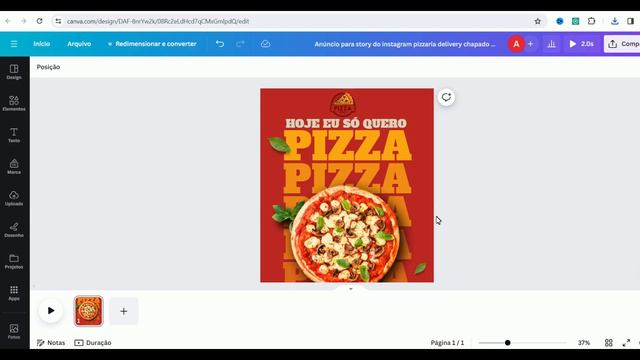Open the Elementos sidebar panel
Viewport: 640px width, 360px height.
tap(14, 103)
